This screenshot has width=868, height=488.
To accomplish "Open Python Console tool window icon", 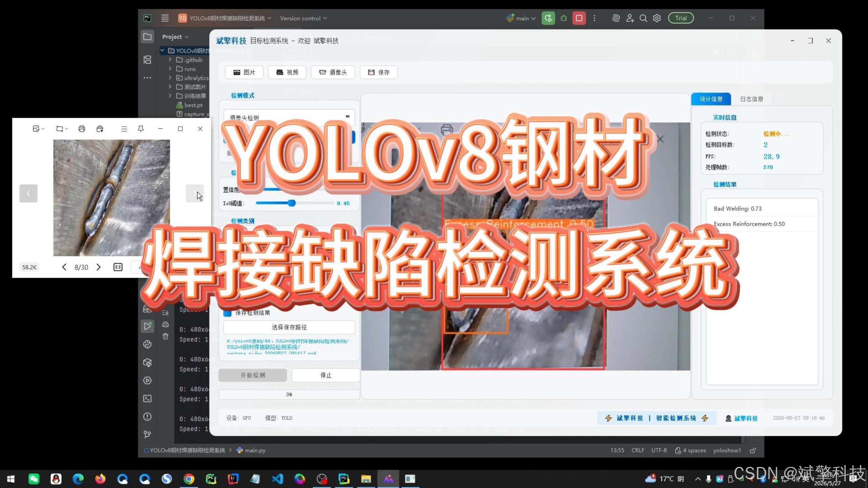I will point(147,344).
